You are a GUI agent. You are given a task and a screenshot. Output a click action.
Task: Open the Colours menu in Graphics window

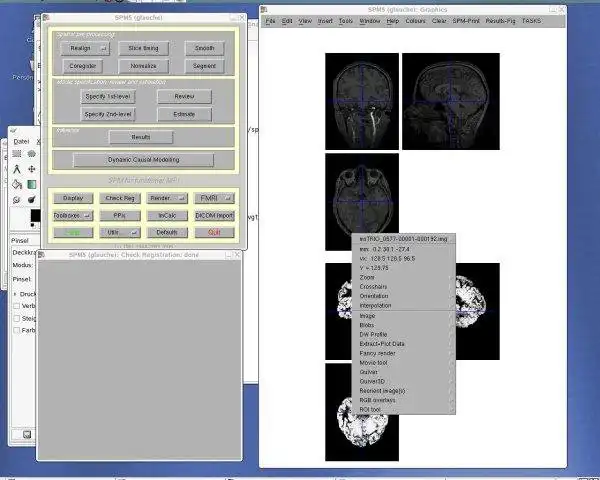point(415,21)
